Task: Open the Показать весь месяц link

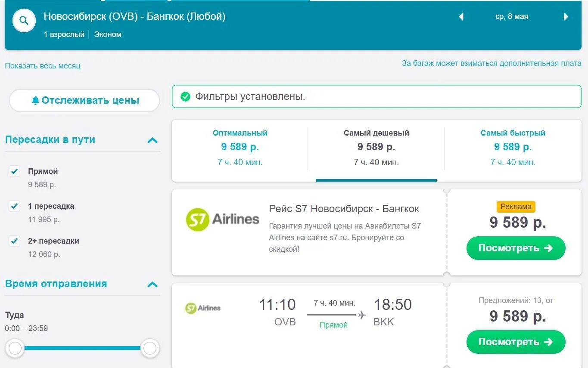Action: 43,66
